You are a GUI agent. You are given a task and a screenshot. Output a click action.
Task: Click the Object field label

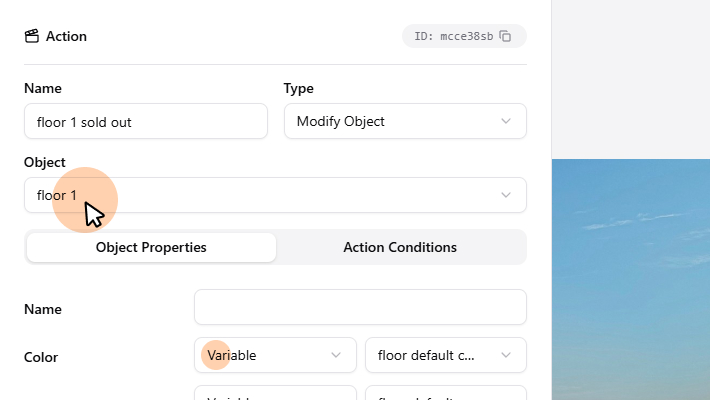(x=45, y=162)
